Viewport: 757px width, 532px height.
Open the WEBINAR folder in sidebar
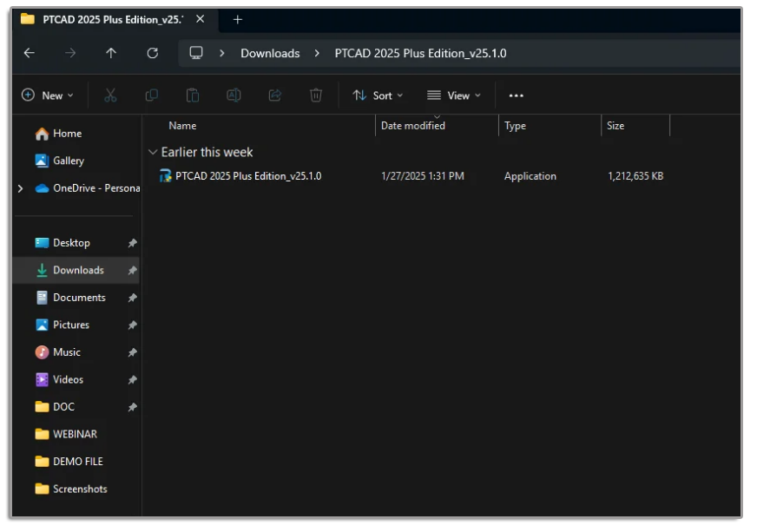[66, 435]
